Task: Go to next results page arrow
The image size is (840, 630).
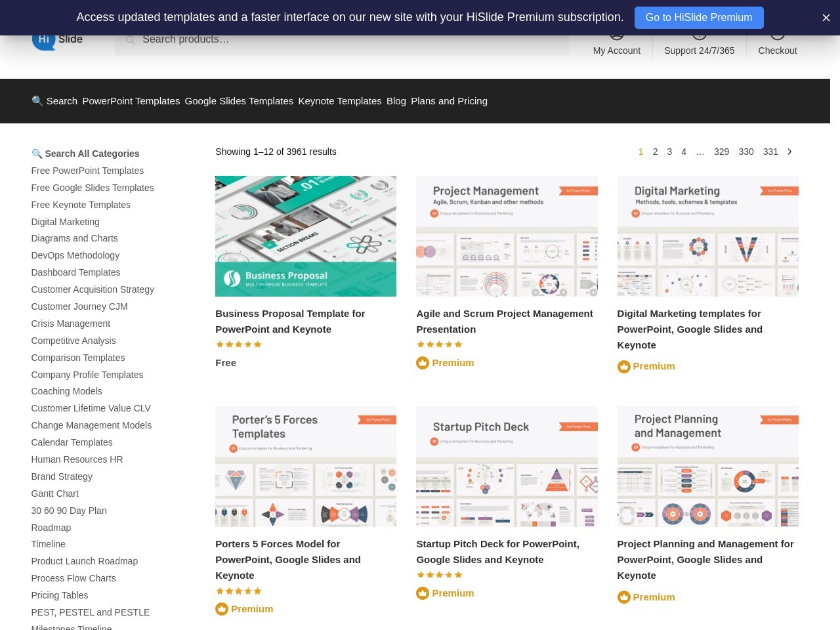Action: point(789,152)
